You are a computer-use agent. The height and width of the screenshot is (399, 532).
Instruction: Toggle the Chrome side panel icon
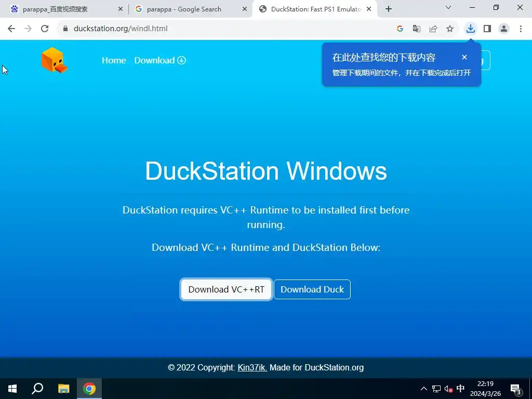pos(487,29)
